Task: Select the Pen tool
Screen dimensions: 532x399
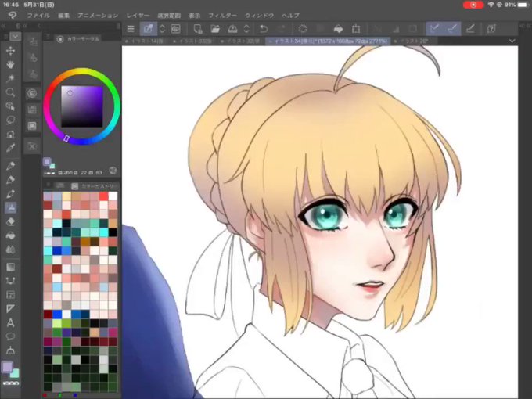Action: click(10, 166)
